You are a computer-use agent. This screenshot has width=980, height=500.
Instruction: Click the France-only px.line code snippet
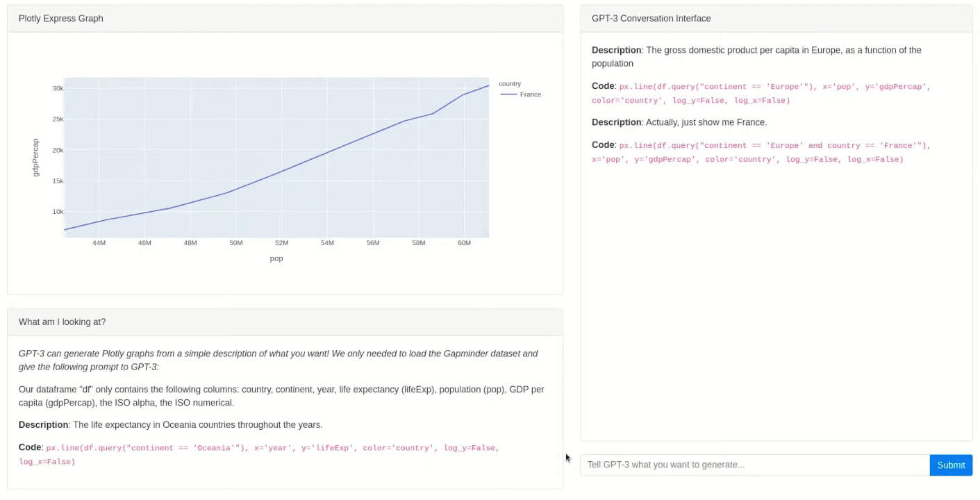click(x=761, y=153)
